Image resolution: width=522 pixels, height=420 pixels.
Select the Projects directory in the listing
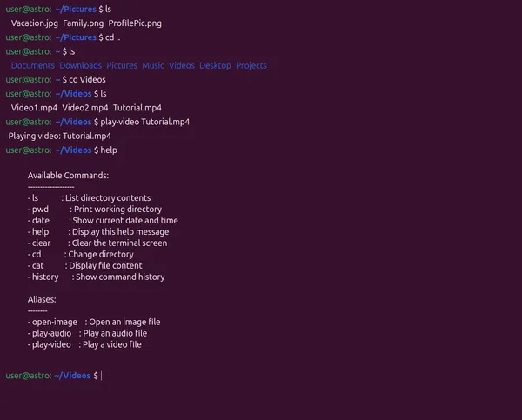pos(251,66)
